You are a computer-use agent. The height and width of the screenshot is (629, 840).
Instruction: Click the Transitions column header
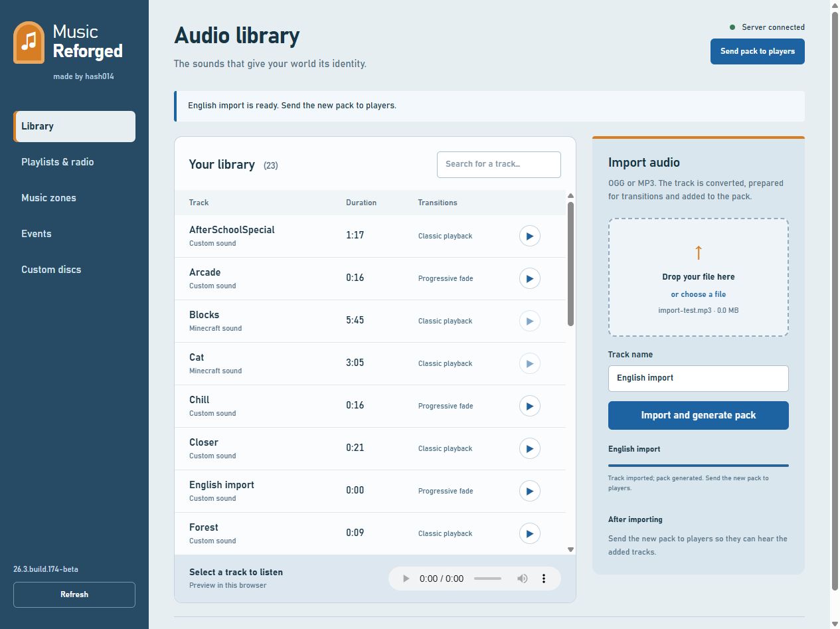coord(438,203)
